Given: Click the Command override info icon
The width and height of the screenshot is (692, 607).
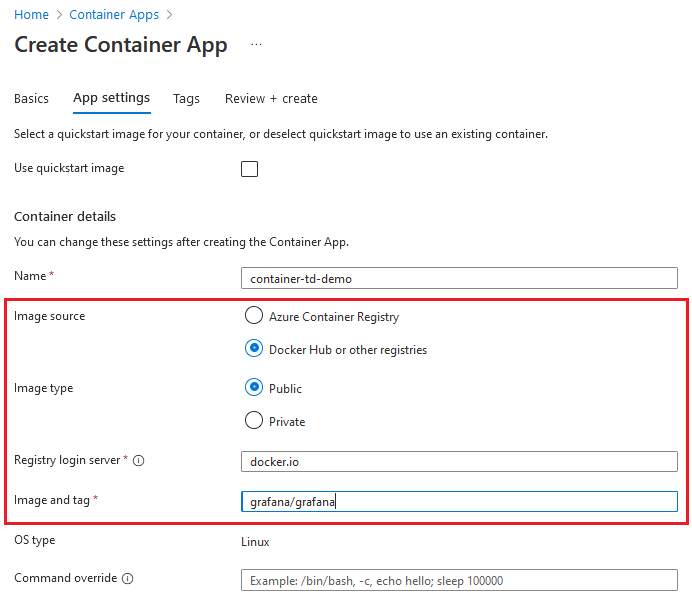Looking at the screenshot, I should pos(128,579).
